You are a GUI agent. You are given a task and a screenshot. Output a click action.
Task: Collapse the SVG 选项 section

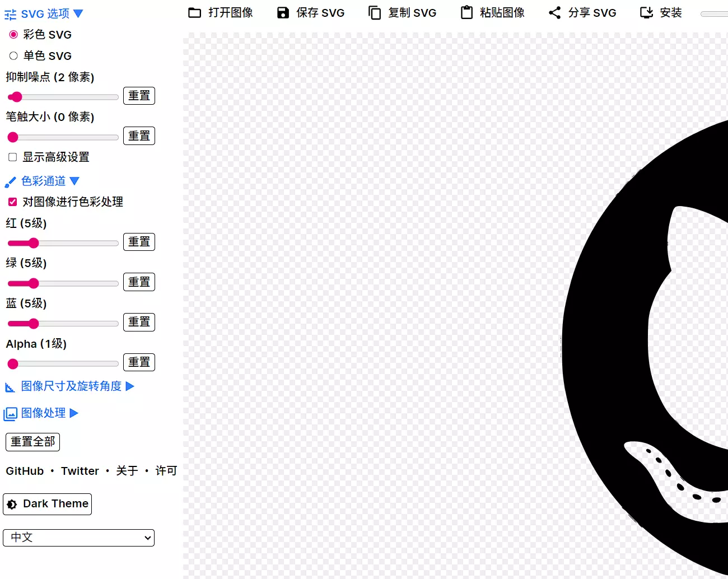tap(45, 14)
